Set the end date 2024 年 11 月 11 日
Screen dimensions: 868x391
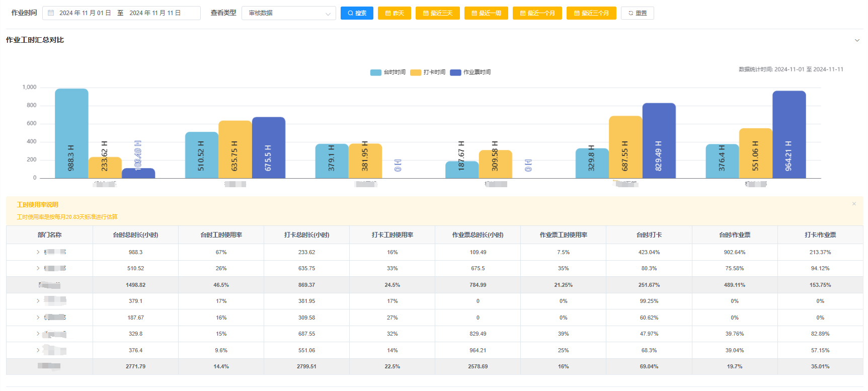(155, 13)
